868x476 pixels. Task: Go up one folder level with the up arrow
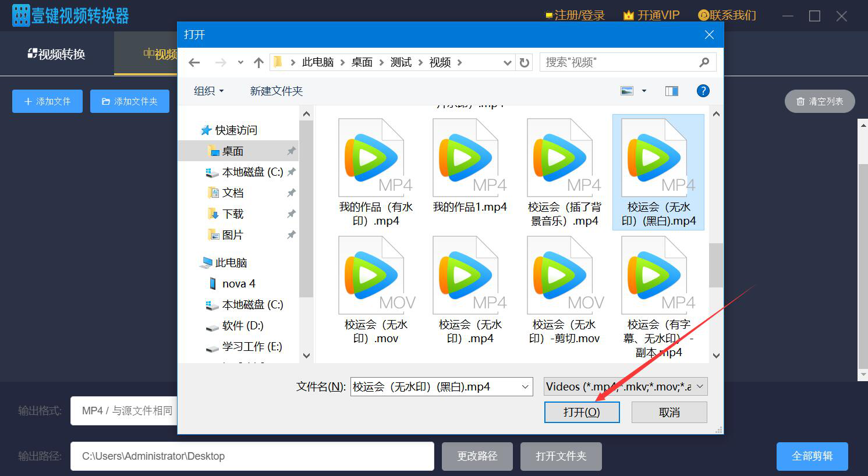tap(259, 62)
